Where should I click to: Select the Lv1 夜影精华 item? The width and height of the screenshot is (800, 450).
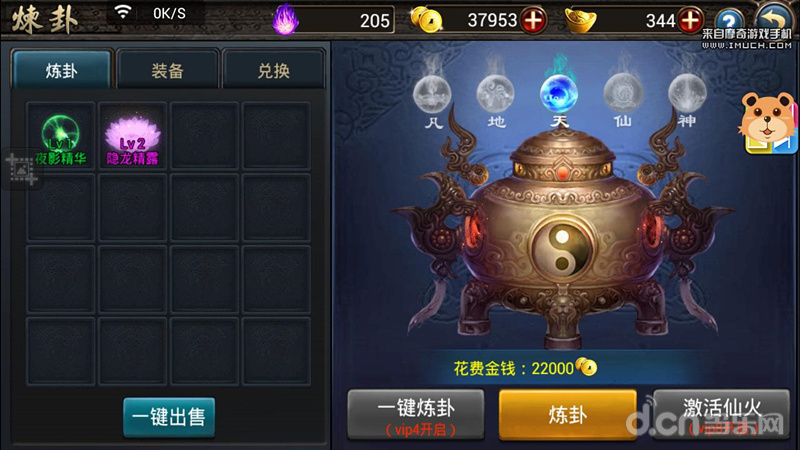(61, 137)
